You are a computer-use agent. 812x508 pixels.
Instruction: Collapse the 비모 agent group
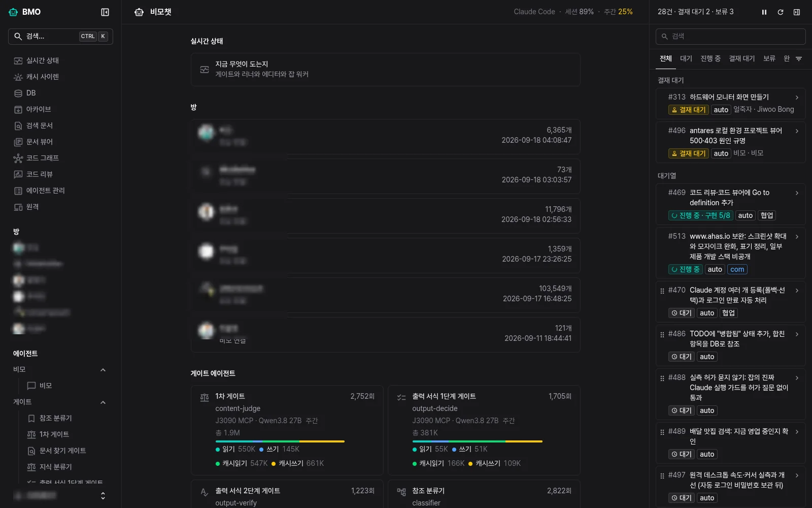[x=103, y=370]
